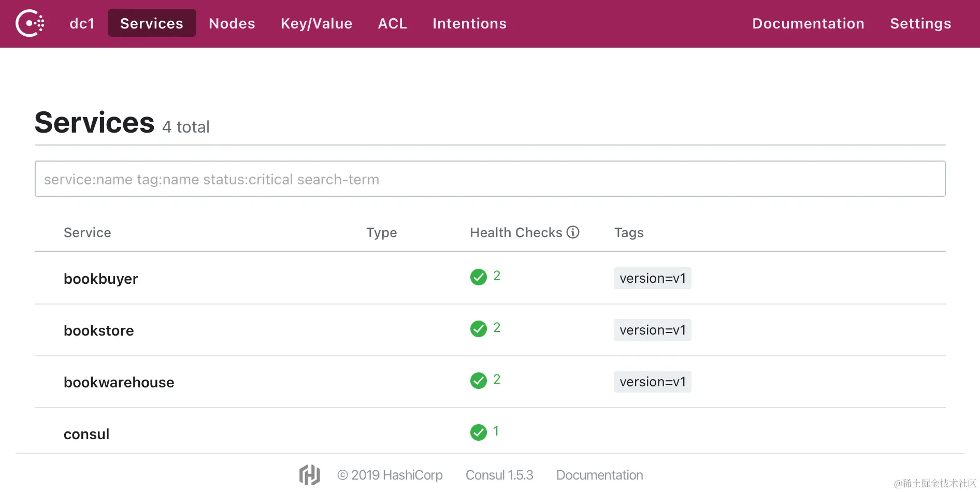Select the Services tab
This screenshot has width=980, height=492.
point(151,23)
